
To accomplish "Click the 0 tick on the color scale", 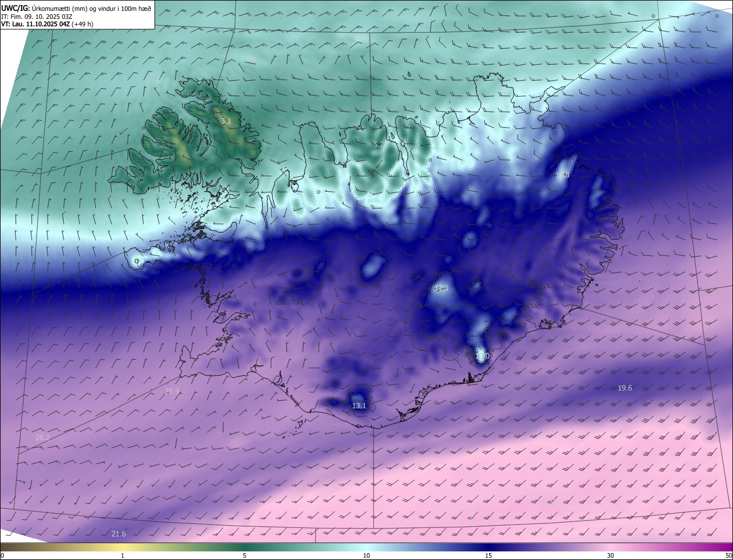I will click(2, 555).
